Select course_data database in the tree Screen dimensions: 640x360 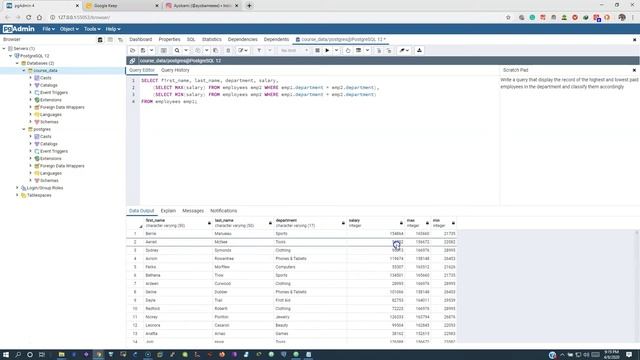[x=45, y=71]
